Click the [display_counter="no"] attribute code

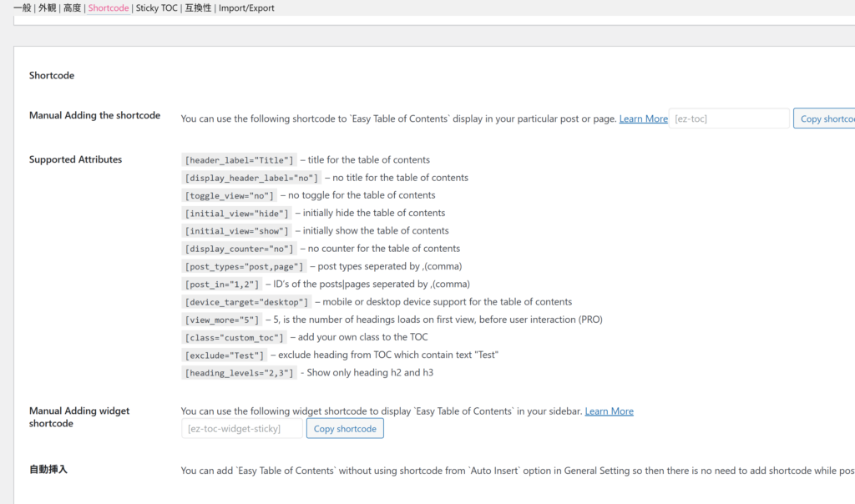click(x=239, y=249)
